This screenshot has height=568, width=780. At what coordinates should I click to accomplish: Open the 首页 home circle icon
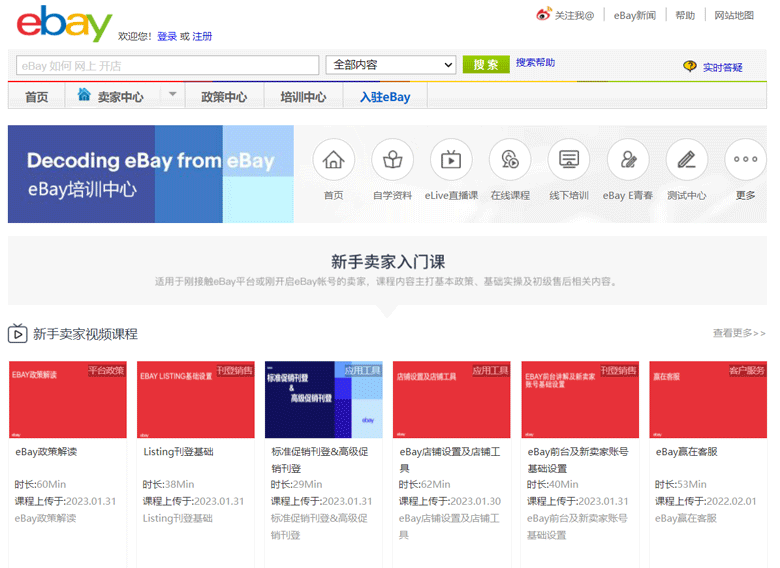(333, 160)
